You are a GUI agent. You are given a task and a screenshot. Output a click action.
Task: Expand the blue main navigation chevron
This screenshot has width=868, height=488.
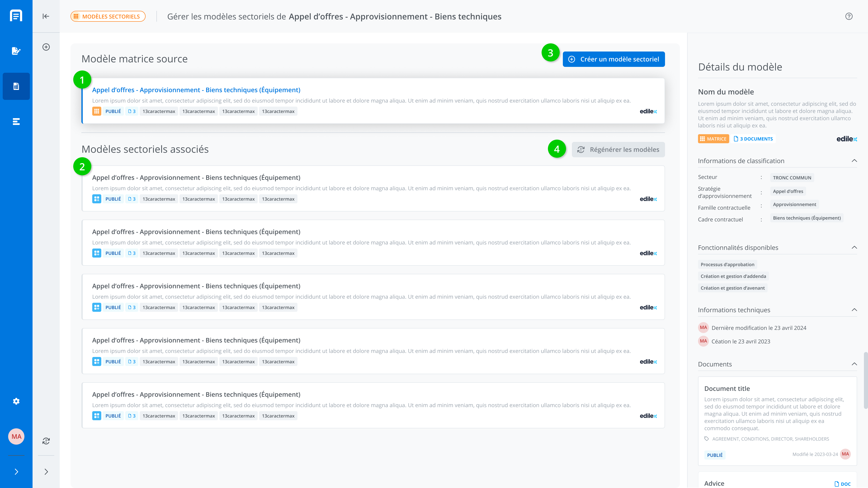pos(16,472)
